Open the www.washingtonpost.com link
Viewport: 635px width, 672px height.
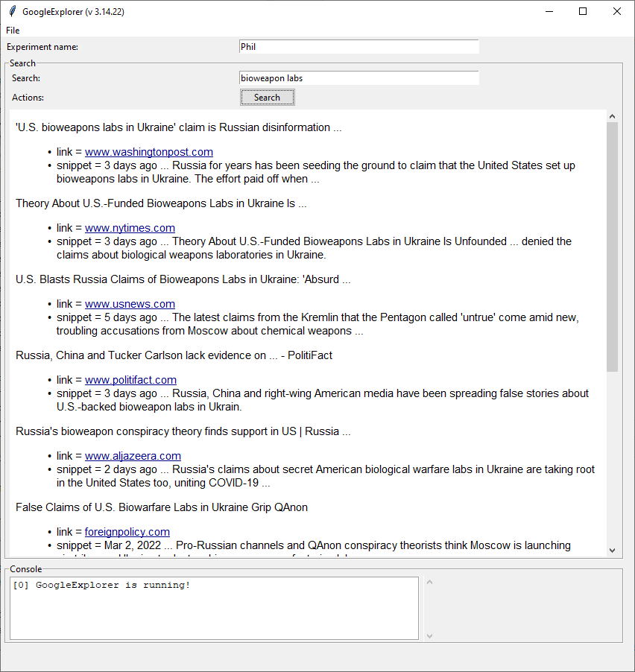(x=148, y=152)
